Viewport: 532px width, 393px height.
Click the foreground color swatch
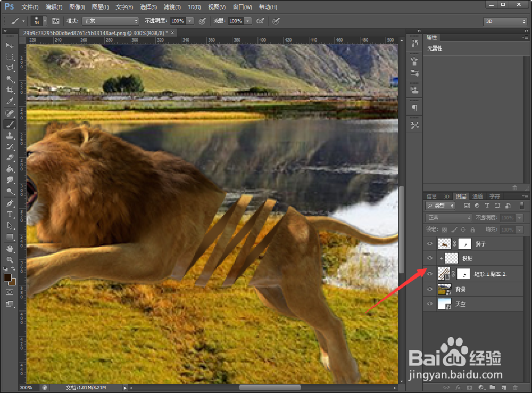[x=7, y=277]
